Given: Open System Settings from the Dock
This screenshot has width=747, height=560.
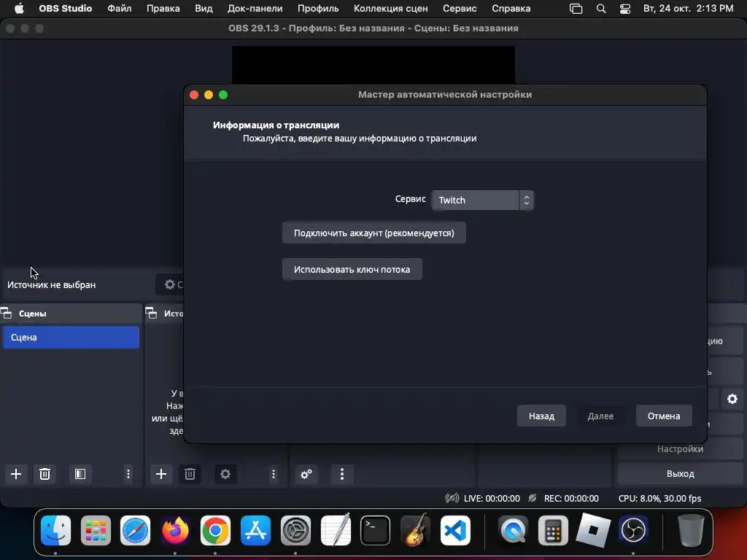Looking at the screenshot, I should [295, 530].
